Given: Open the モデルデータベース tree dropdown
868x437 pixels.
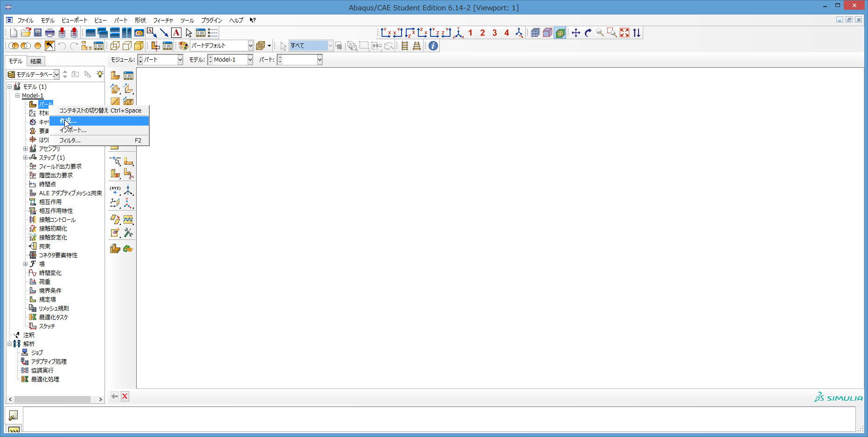Looking at the screenshot, I should [56, 74].
